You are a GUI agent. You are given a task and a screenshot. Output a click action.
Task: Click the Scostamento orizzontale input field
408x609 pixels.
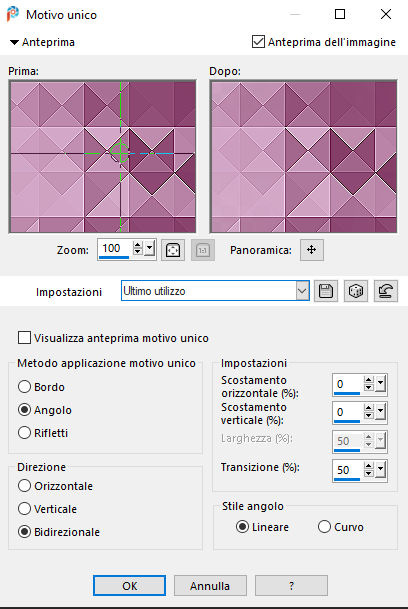pos(348,385)
